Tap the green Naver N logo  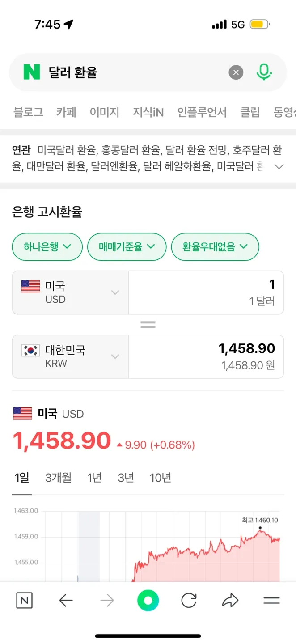32,72
